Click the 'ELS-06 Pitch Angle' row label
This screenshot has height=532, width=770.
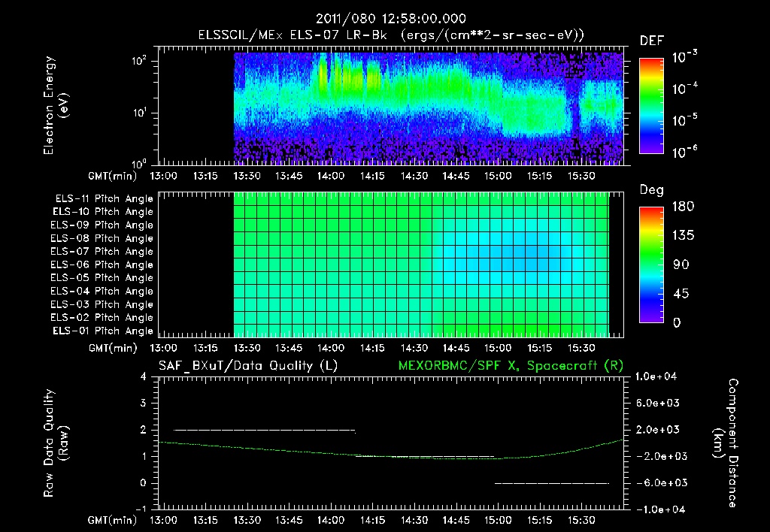[x=102, y=265]
